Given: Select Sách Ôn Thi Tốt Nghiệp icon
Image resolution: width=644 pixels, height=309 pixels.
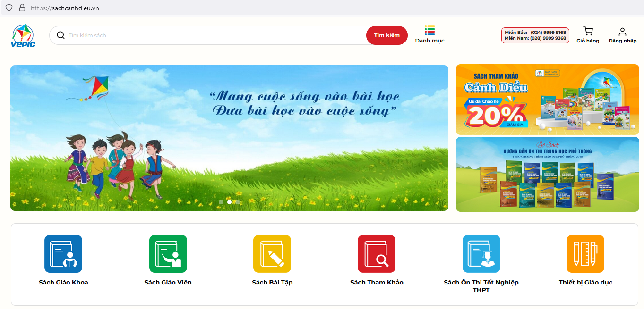Looking at the screenshot, I should 481,254.
